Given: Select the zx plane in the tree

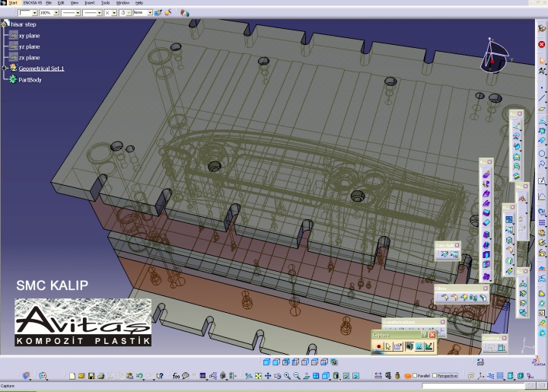Looking at the screenshot, I should tap(29, 57).
